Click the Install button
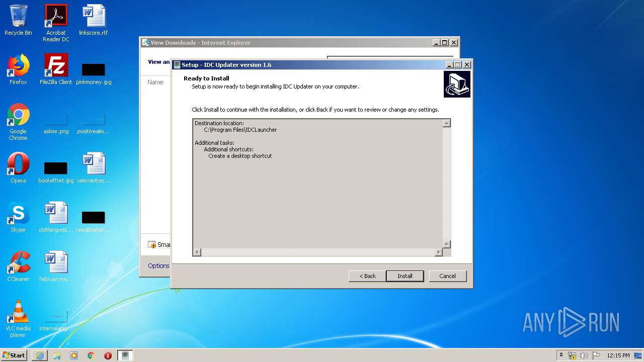This screenshot has height=362, width=644. point(405,276)
